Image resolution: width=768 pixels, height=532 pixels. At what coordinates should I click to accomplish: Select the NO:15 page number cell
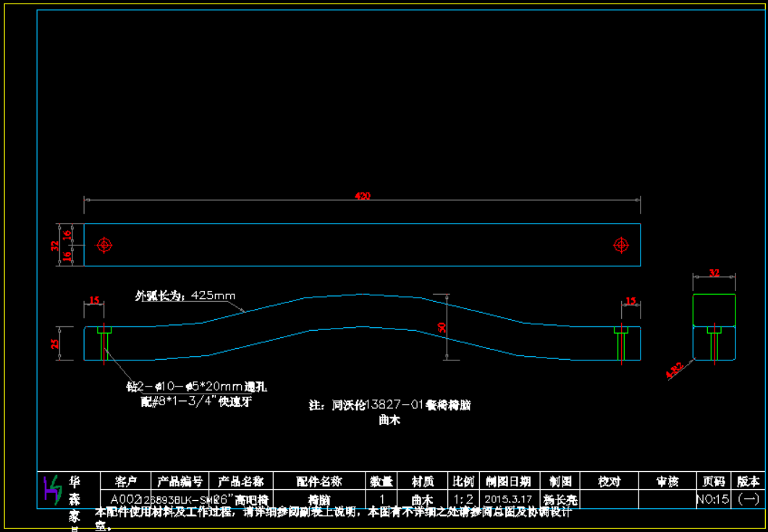coord(713,499)
